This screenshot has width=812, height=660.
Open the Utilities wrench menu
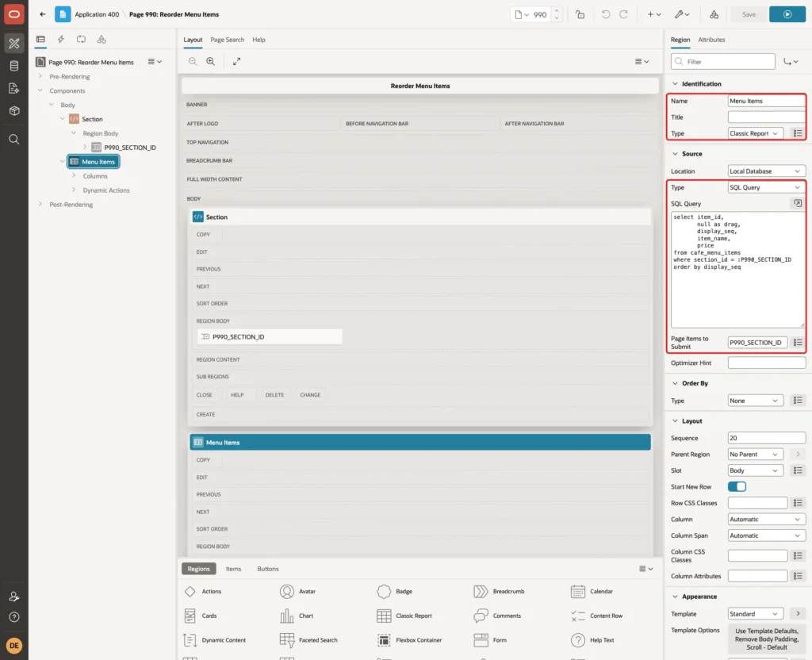coord(682,14)
